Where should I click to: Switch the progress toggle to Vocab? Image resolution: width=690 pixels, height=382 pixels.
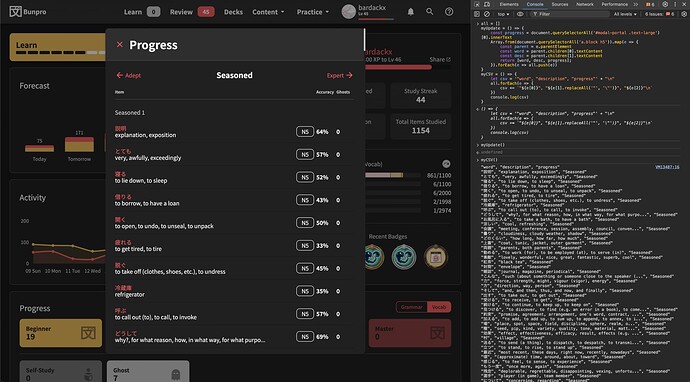439,307
